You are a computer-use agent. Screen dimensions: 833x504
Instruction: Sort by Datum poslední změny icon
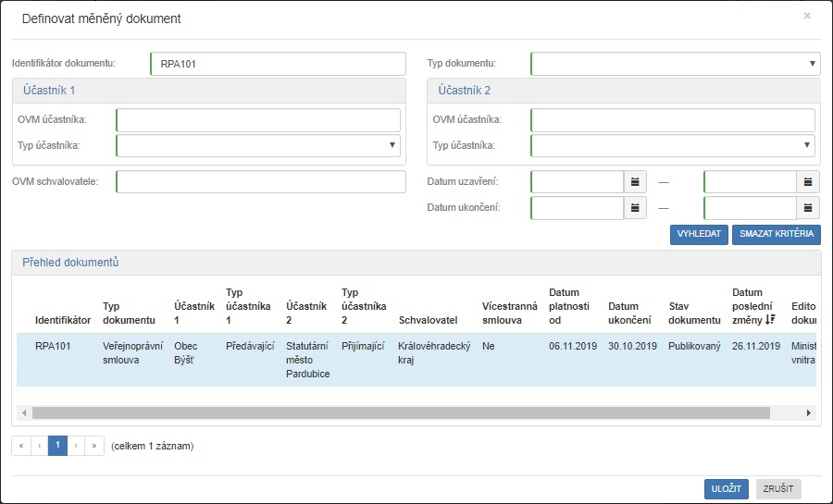click(x=769, y=320)
